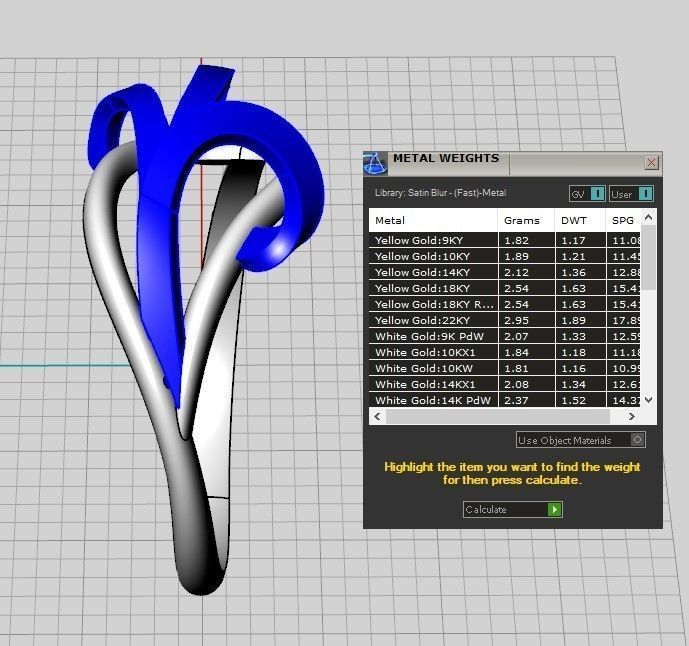Viewport: 689px width, 646px height.
Task: Click the Metal Weights tool icon in title bar
Action: (376, 163)
